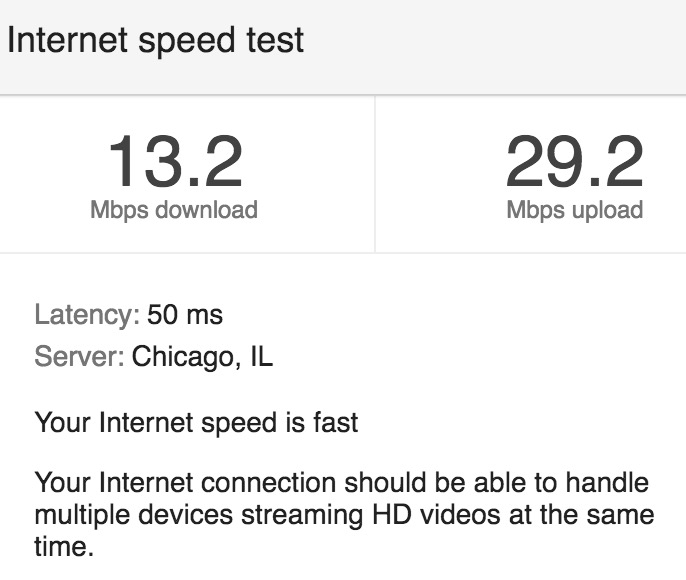This screenshot has width=686, height=580.
Task: Click the Server label text
Action: pos(79,357)
